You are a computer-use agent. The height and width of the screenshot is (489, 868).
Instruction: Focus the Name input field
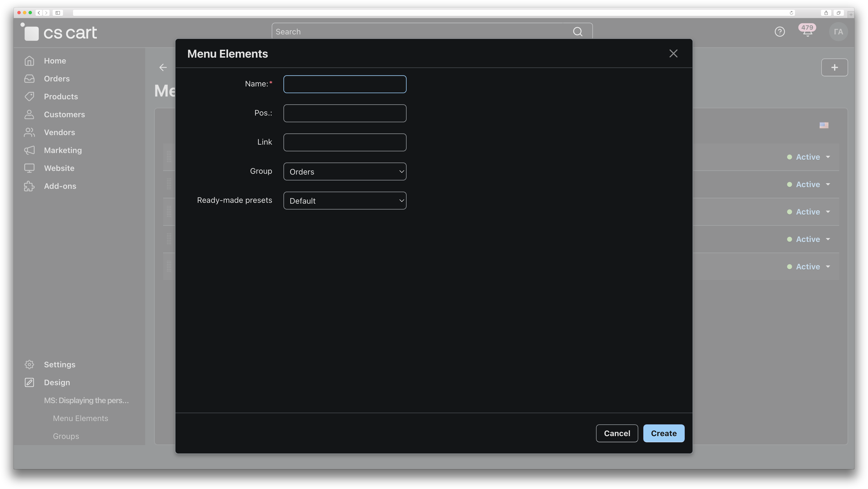tap(344, 84)
